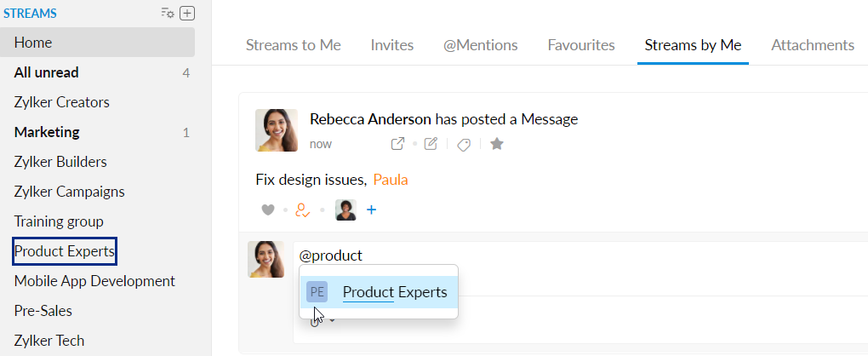Open streams settings filter icon
Image resolution: width=868 pixels, height=356 pixels.
(x=168, y=13)
